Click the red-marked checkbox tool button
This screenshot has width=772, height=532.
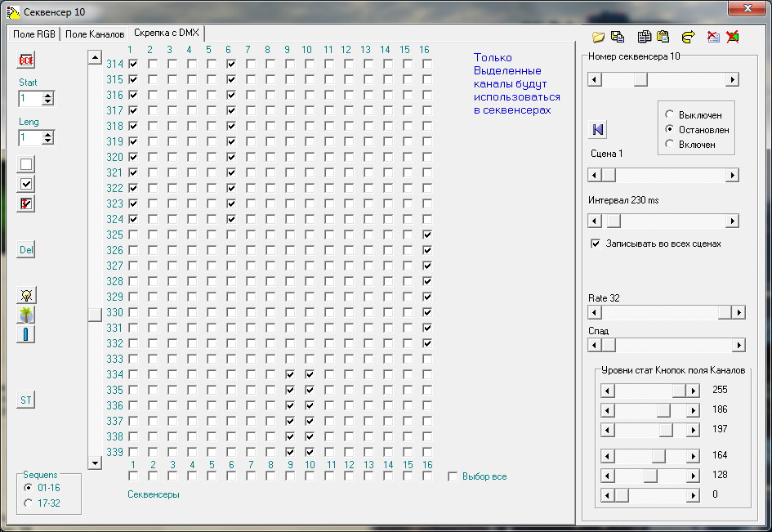tap(26, 203)
